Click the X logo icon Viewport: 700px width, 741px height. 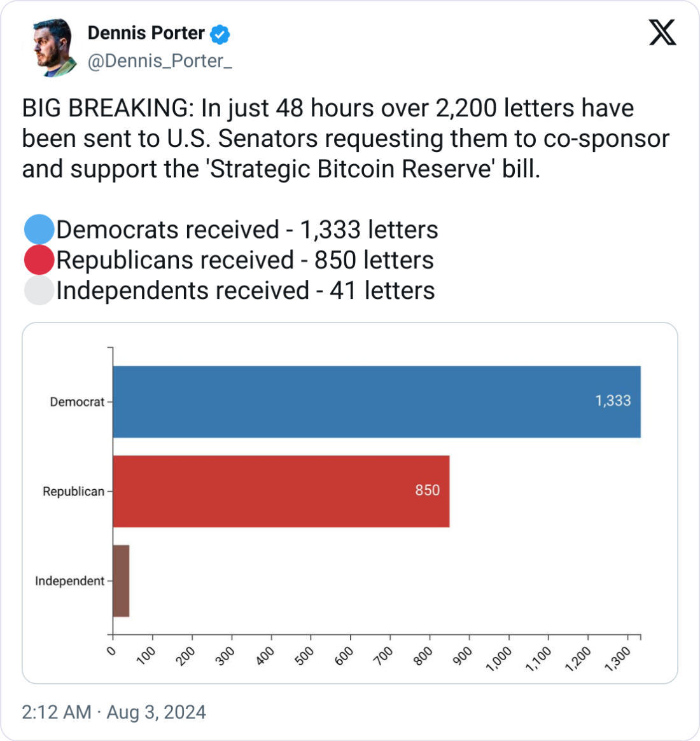(662, 32)
